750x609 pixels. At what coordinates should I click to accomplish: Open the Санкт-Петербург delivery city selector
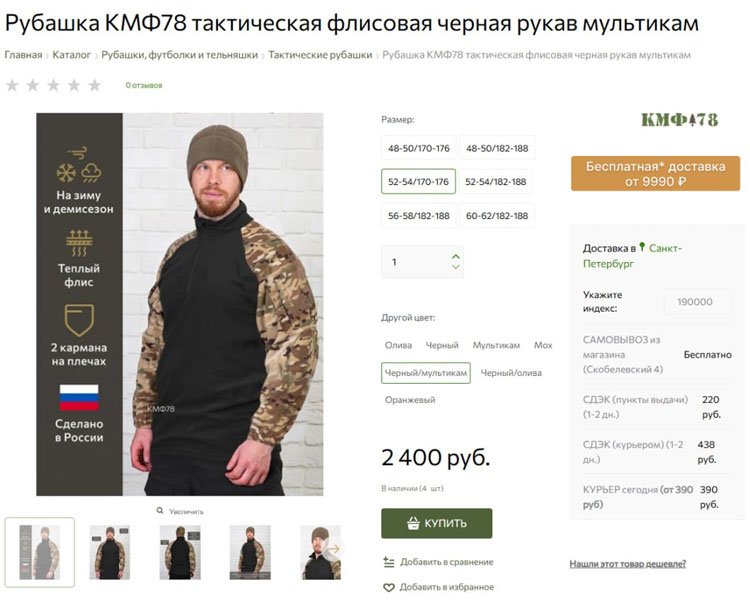(x=632, y=255)
